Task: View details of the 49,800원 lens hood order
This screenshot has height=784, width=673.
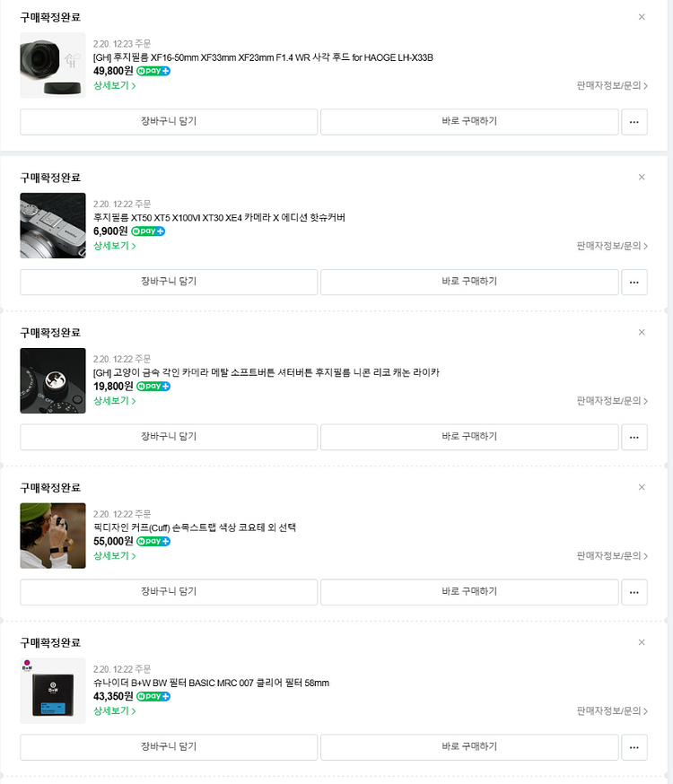Action: 115,85
